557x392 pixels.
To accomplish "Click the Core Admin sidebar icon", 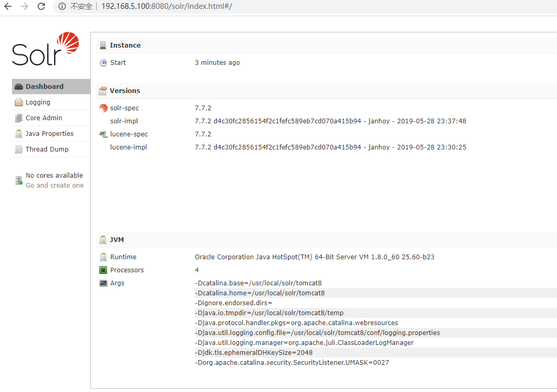I will coord(19,118).
